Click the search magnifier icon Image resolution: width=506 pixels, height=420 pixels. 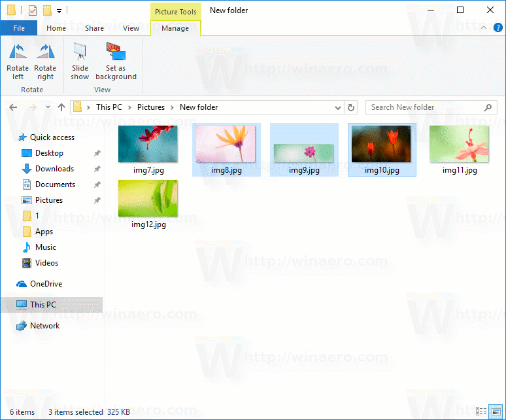pyautogui.click(x=488, y=107)
